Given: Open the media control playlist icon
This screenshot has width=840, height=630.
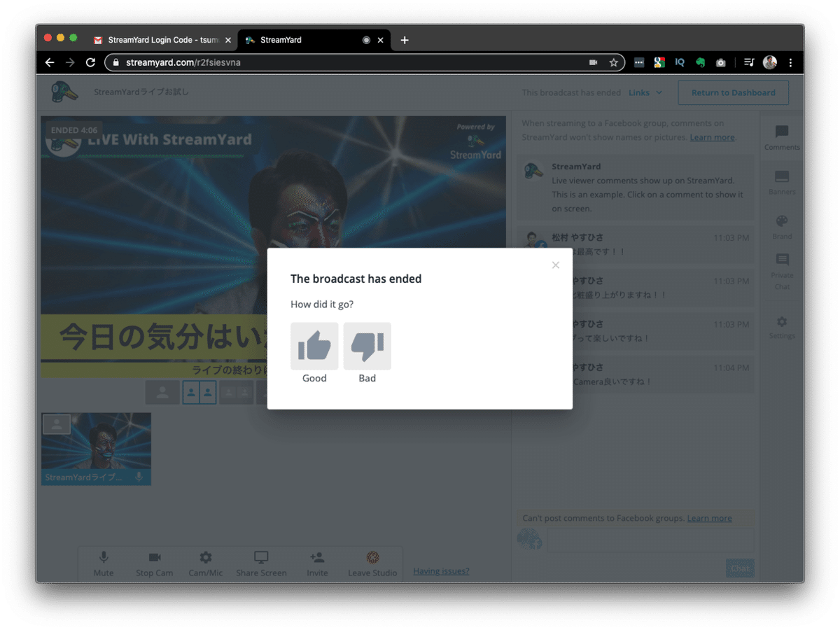Looking at the screenshot, I should pos(749,62).
